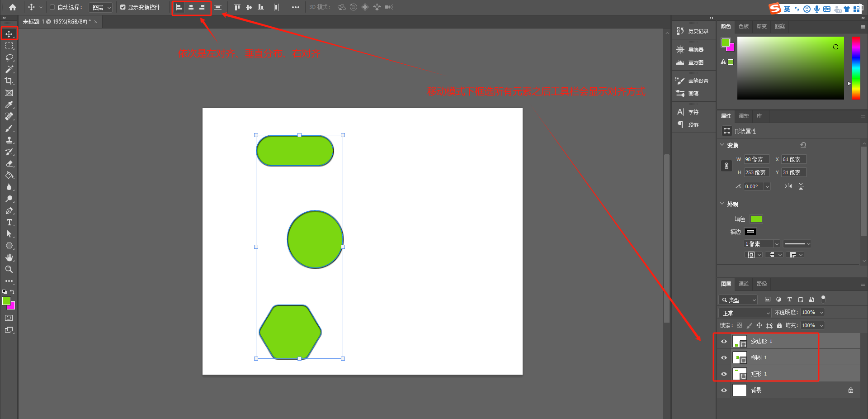The width and height of the screenshot is (868, 419).
Task: Select the Path Selection tool
Action: (x=9, y=234)
